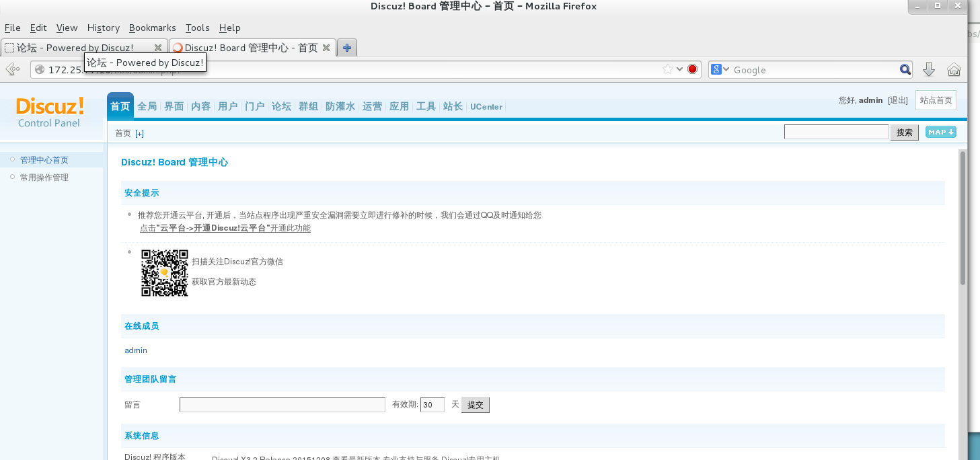Open 论坛 admin section
The width and height of the screenshot is (980, 460).
click(282, 106)
